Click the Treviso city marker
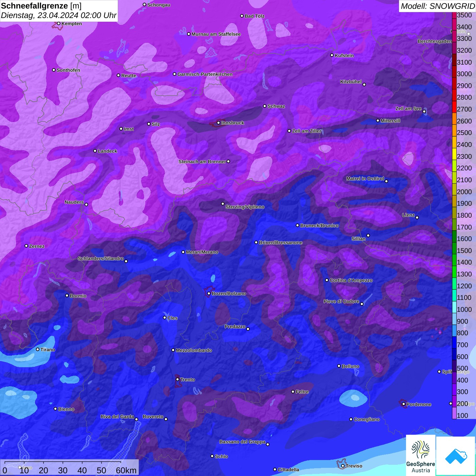 tap(343, 466)
